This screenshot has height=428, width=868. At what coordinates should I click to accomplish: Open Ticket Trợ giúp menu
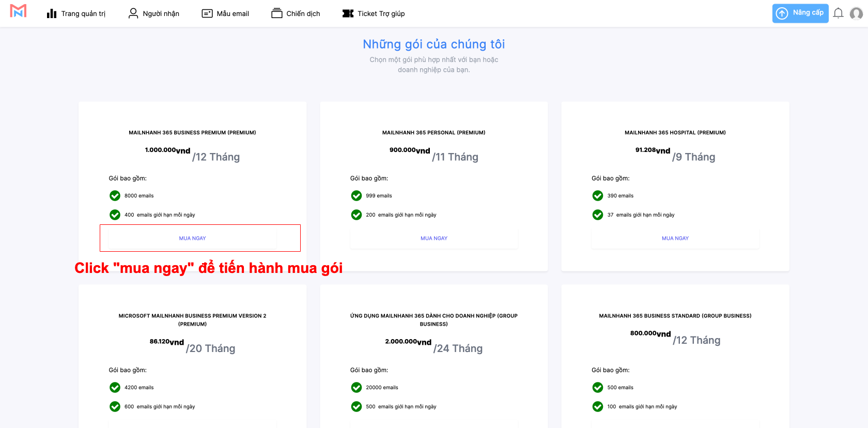[x=381, y=13]
